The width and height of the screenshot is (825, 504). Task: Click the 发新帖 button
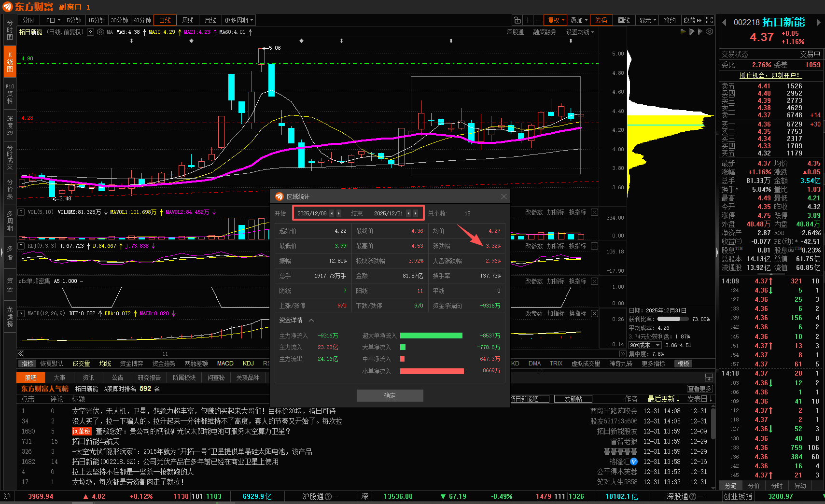[x=573, y=399]
